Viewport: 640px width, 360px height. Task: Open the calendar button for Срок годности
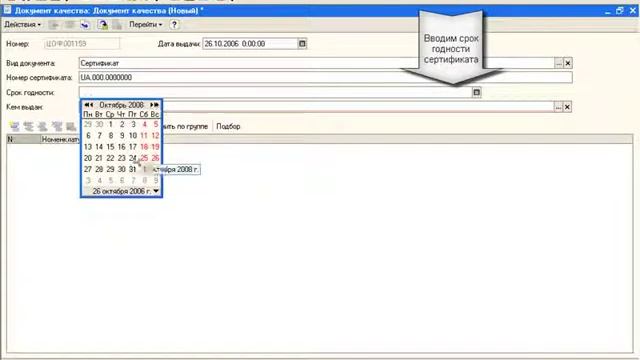click(476, 93)
